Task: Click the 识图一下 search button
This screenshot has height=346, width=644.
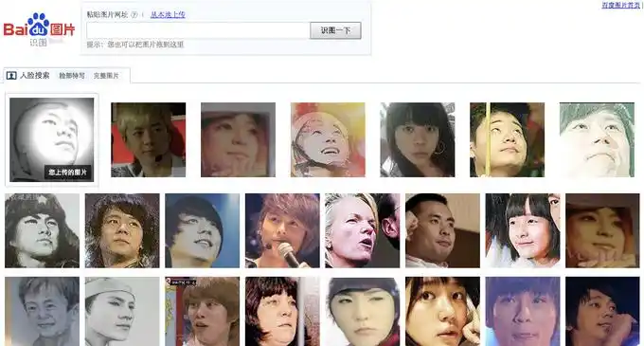Action: pyautogui.click(x=335, y=30)
